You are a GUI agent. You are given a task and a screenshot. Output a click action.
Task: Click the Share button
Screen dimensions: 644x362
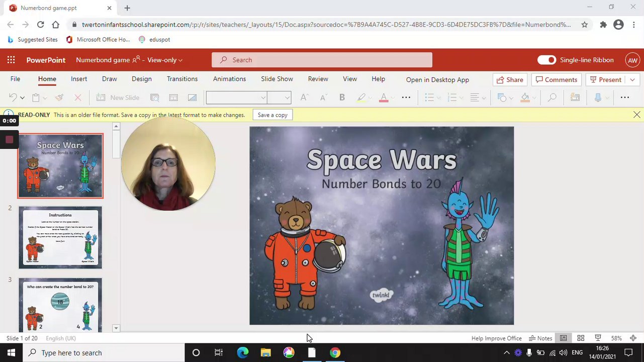click(x=509, y=79)
